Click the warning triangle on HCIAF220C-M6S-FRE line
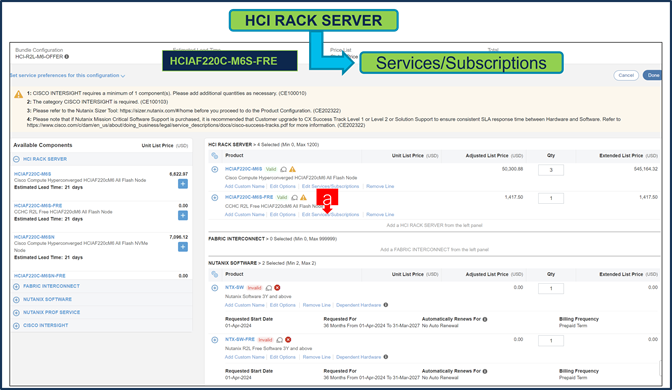Viewport: 672px width, 390px height. [303, 198]
